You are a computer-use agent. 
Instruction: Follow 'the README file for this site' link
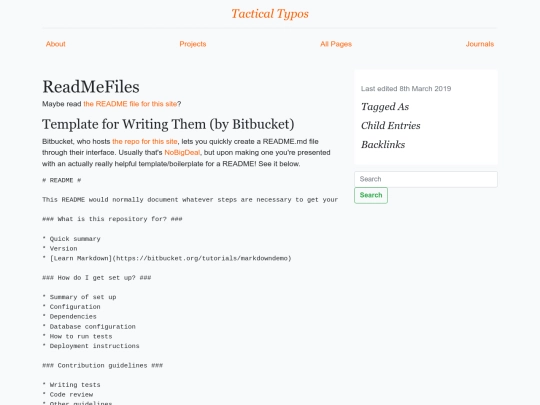point(130,104)
